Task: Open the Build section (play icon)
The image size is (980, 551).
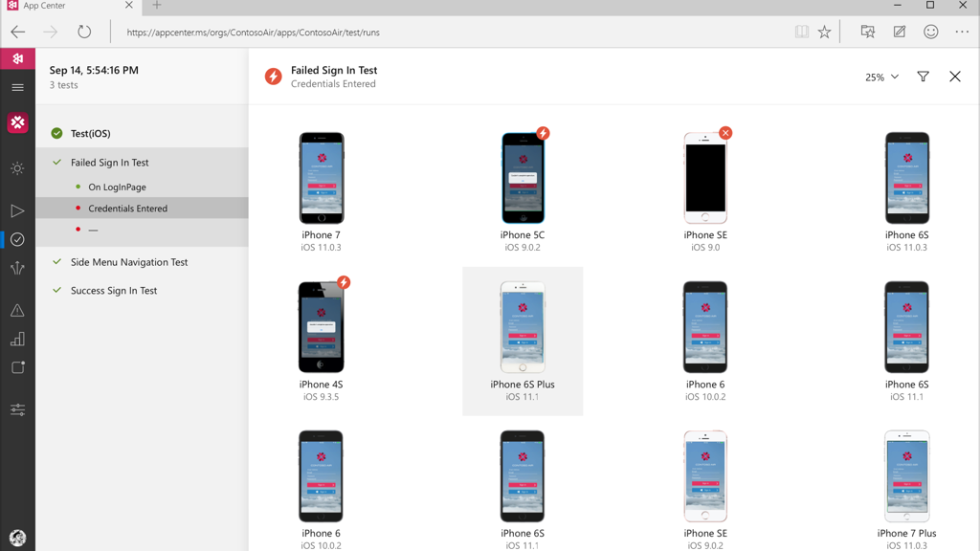Action: 17,210
